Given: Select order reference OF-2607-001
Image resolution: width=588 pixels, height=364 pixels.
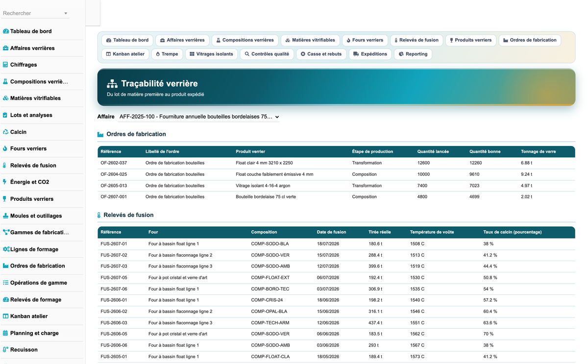Looking at the screenshot, I should [x=114, y=197].
